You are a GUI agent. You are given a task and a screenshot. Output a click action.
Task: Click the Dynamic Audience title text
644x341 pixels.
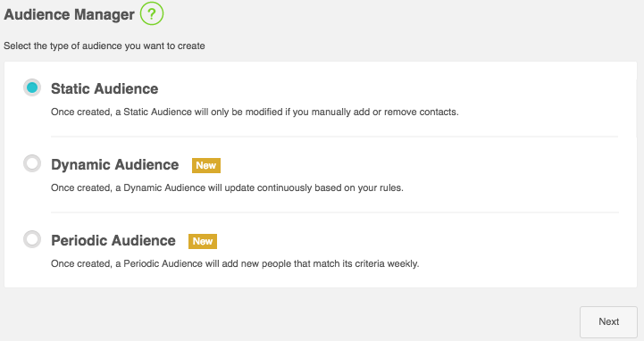coord(114,164)
